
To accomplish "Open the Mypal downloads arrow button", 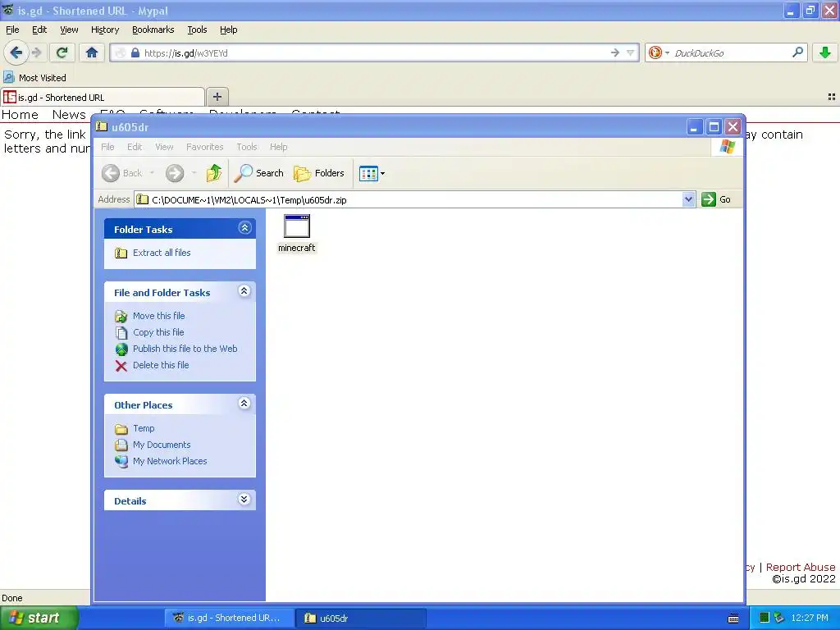I will pos(825,52).
